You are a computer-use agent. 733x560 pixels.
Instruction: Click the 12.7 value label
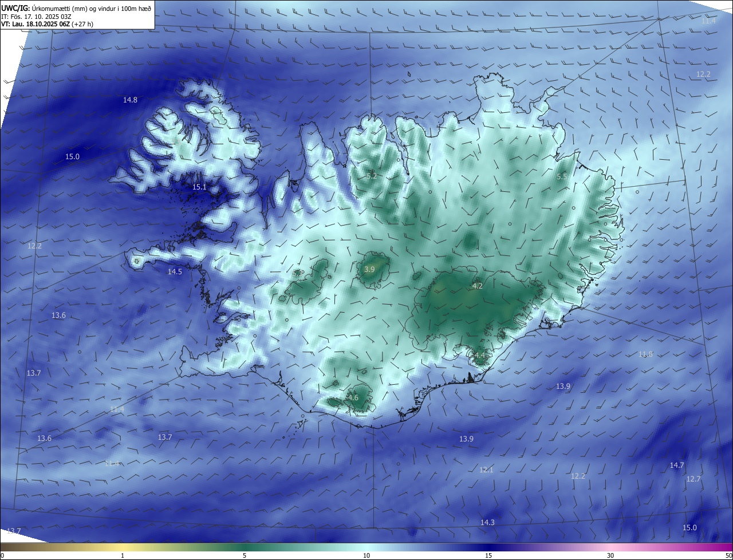[x=693, y=479]
